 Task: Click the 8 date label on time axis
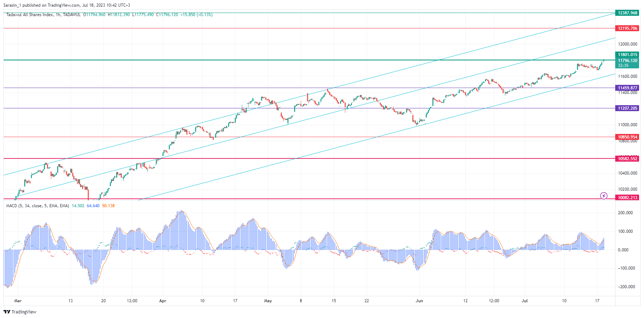pos(301,301)
